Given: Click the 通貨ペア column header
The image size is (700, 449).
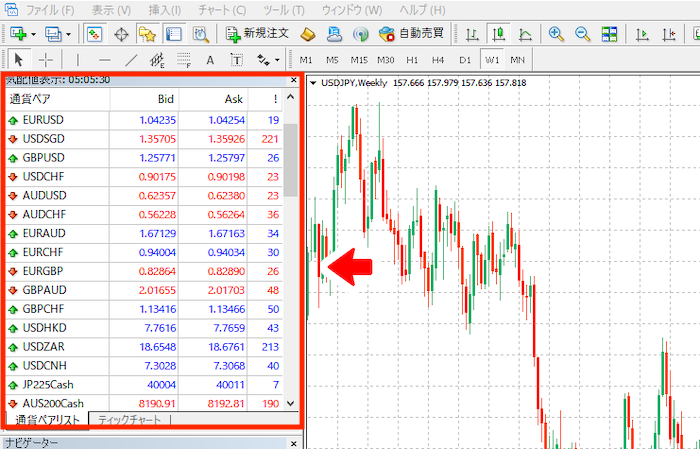Looking at the screenshot, I should tap(58, 99).
